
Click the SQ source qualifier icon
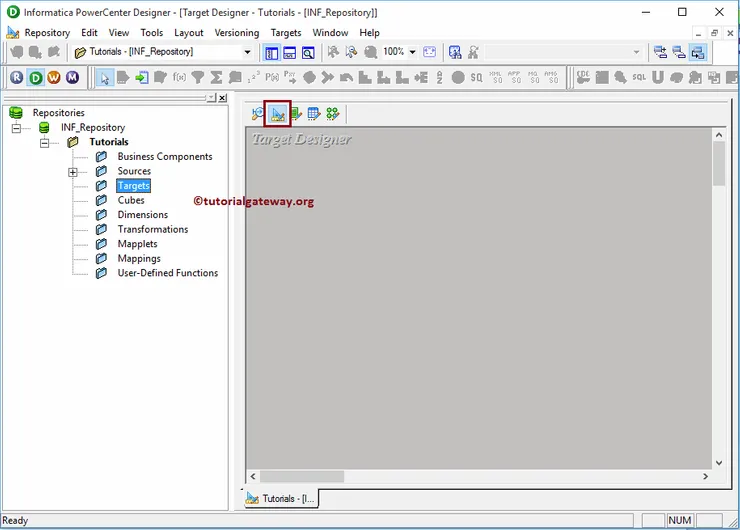pos(477,77)
